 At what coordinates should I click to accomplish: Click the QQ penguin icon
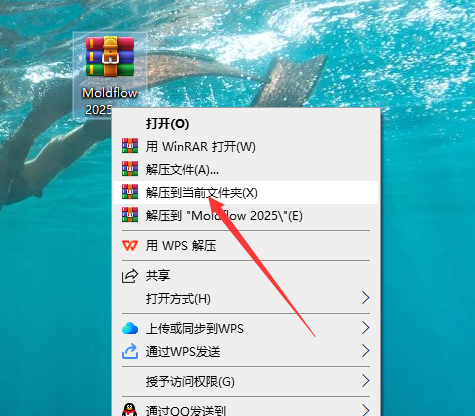tap(130, 409)
